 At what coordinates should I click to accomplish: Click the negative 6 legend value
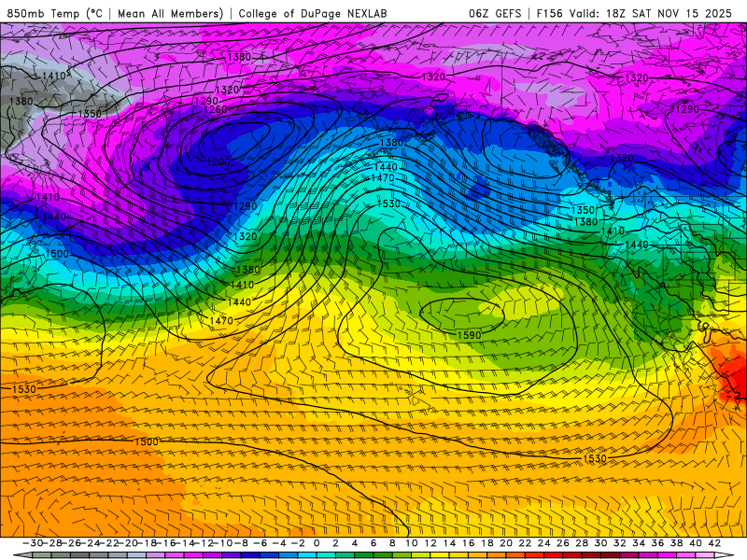tap(261, 543)
